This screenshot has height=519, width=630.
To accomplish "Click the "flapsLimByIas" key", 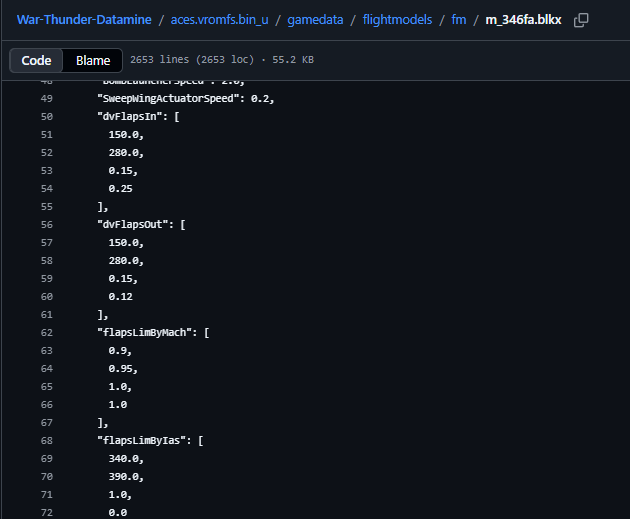I will tap(141, 441).
